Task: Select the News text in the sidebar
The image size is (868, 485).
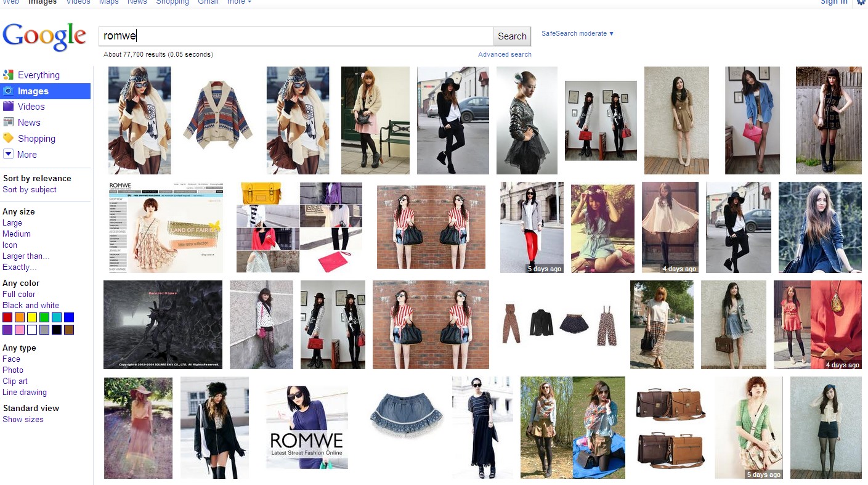Action: tap(29, 123)
